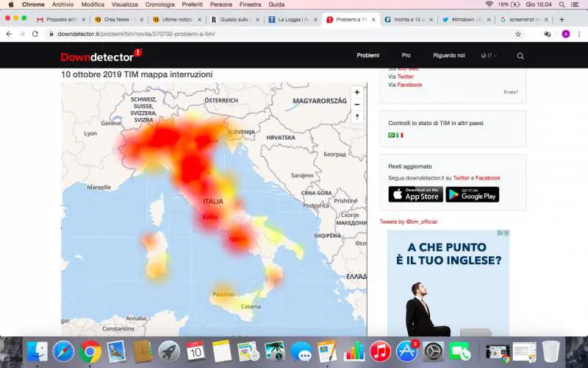The height and width of the screenshot is (368, 588).
Task: Open Launchpad rocket icon
Action: (x=169, y=352)
